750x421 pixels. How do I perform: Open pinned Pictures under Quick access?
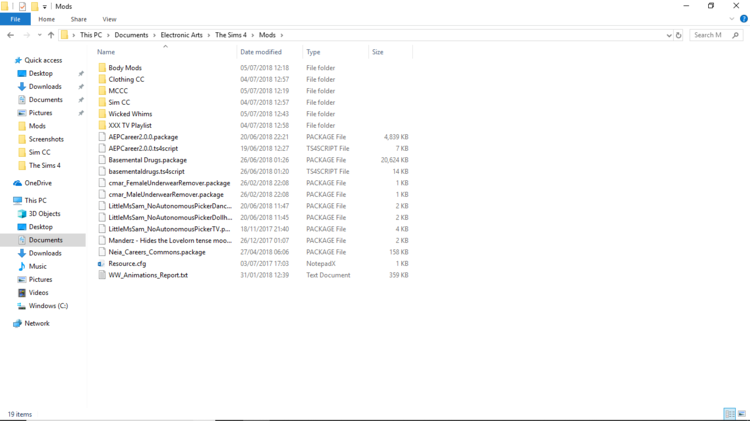click(40, 113)
